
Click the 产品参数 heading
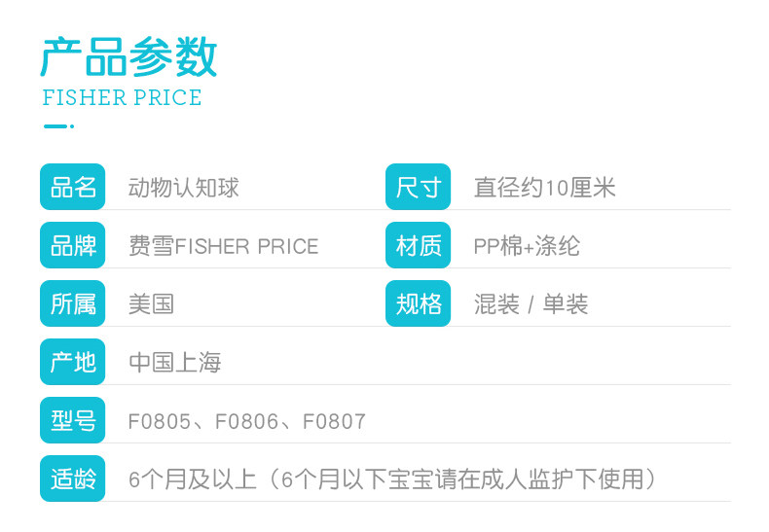tap(128, 56)
